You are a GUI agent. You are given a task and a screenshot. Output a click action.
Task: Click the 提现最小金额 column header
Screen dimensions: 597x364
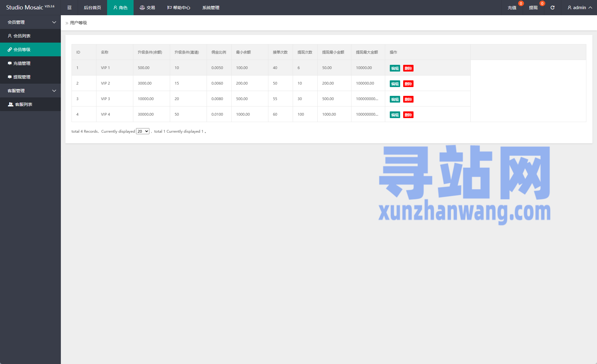[334, 52]
